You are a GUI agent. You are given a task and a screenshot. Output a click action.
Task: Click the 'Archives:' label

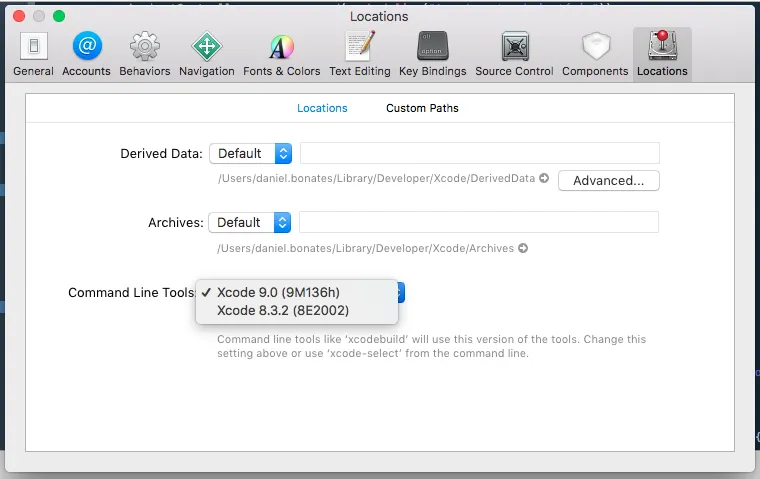[x=175, y=223]
